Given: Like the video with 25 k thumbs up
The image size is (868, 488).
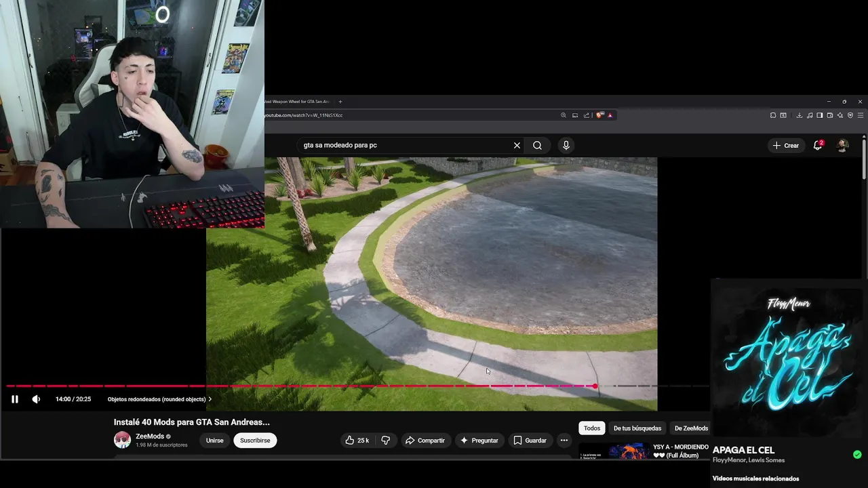Looking at the screenshot, I should coord(357,441).
